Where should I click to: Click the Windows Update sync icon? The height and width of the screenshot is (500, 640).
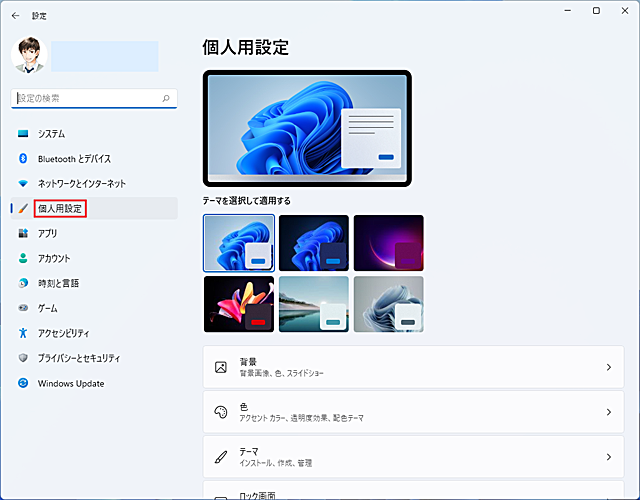[23, 383]
